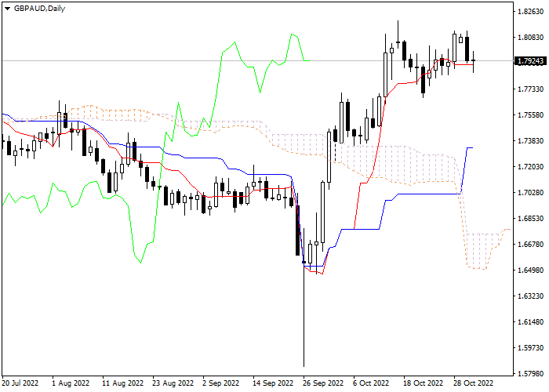Click the 1.75580 price axis label

530,115
